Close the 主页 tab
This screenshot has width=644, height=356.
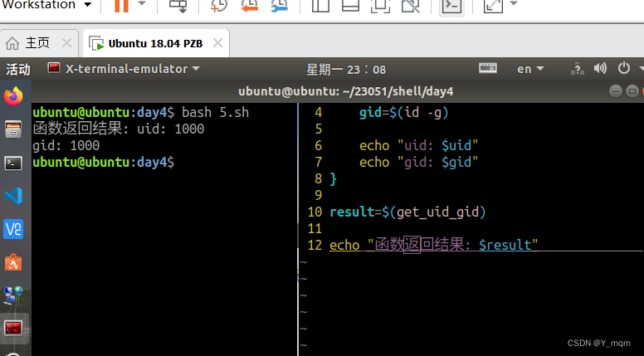pos(66,42)
